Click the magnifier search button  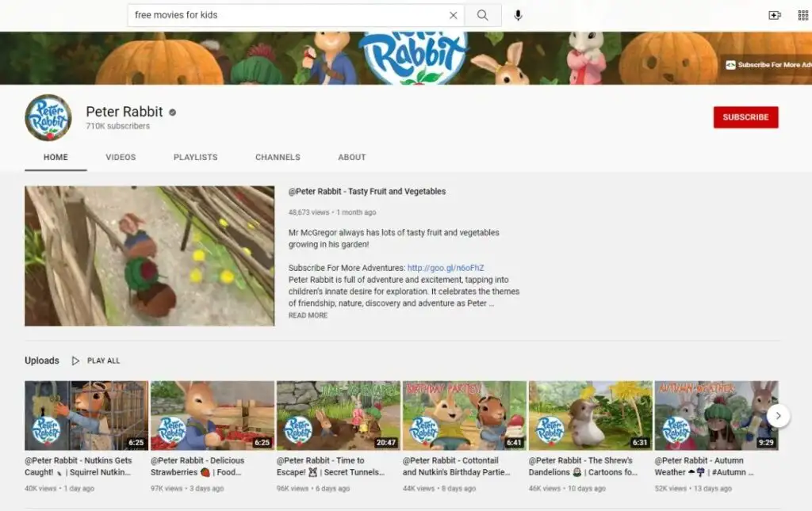click(483, 16)
